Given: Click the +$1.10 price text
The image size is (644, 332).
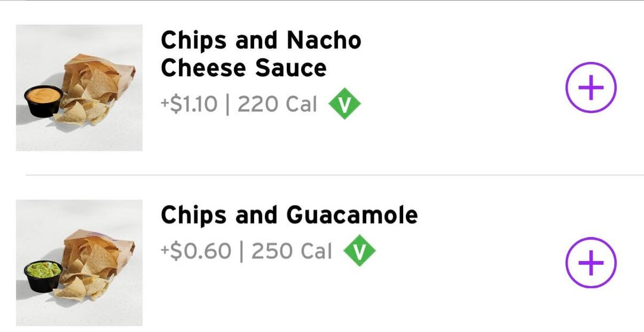Looking at the screenshot, I should tap(189, 105).
